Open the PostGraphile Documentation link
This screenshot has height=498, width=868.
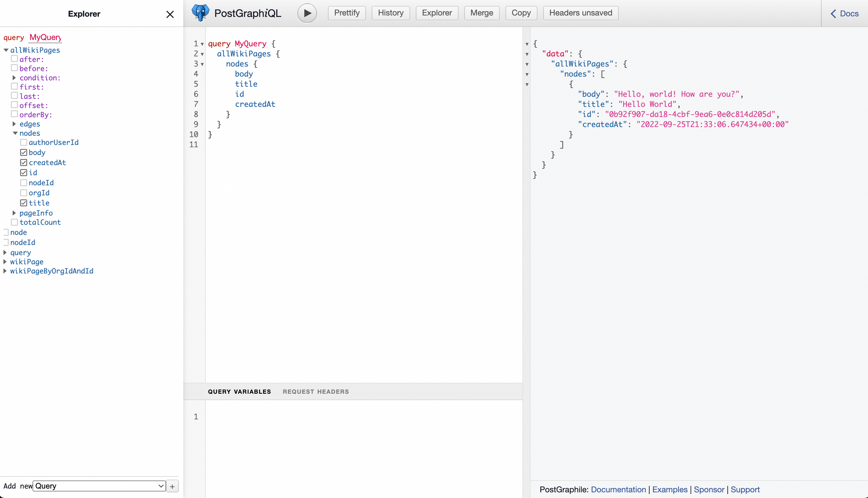coord(618,490)
